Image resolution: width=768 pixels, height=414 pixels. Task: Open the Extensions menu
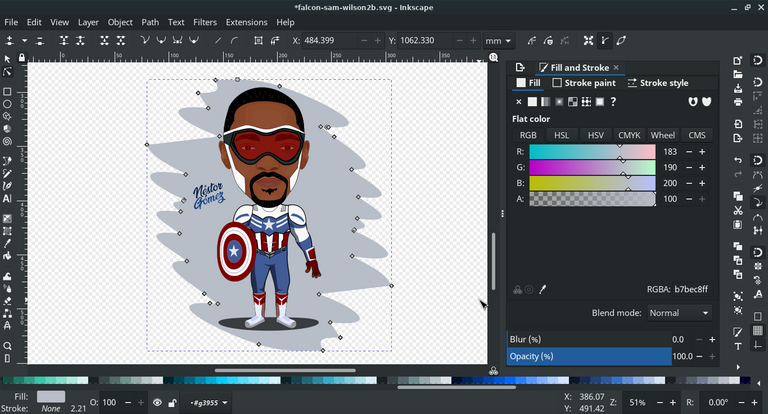point(246,22)
